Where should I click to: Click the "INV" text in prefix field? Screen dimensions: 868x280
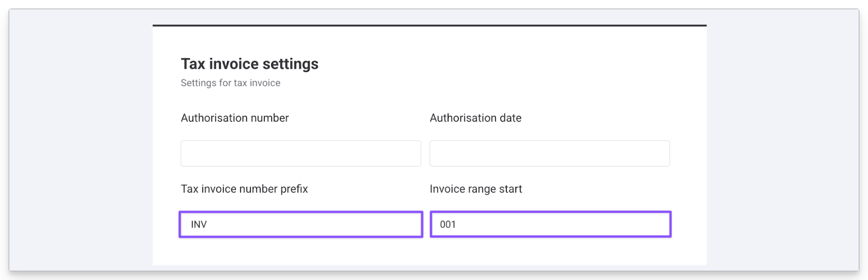point(199,225)
